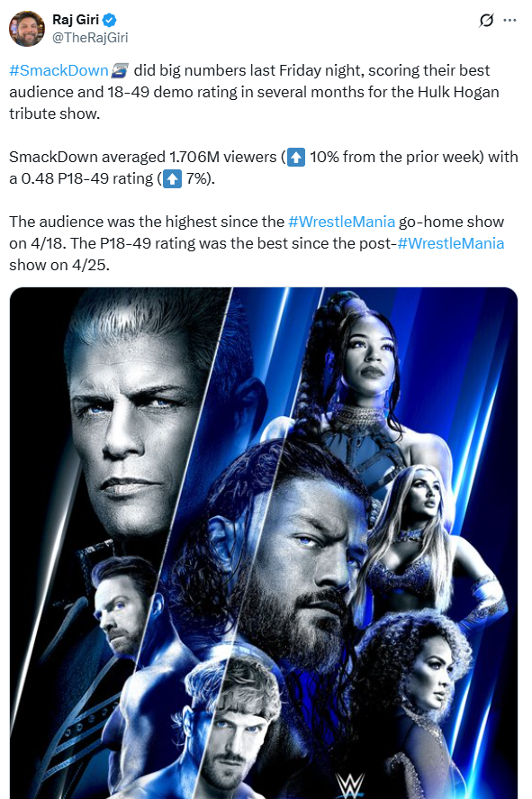
Task: Open the Grok explain-post icon
Action: click(486, 21)
